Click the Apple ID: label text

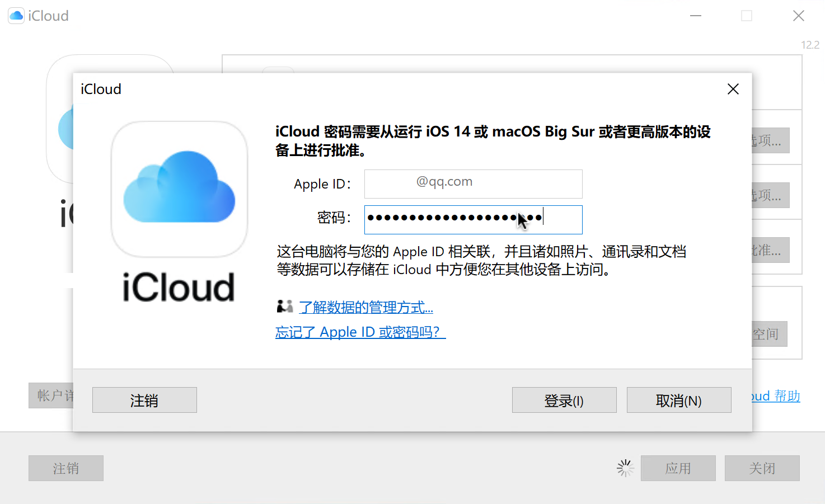click(322, 184)
